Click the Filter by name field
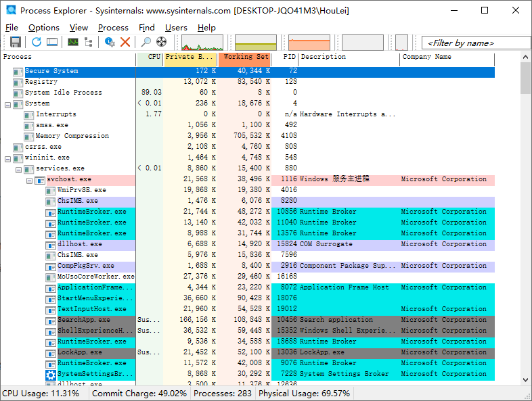 pyautogui.click(x=476, y=43)
